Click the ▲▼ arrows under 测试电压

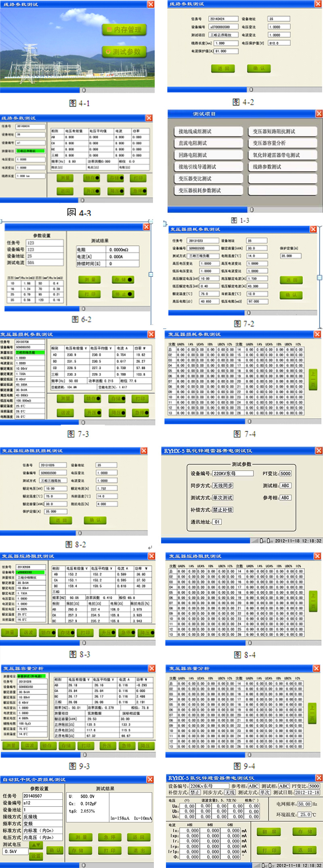click(x=36, y=844)
